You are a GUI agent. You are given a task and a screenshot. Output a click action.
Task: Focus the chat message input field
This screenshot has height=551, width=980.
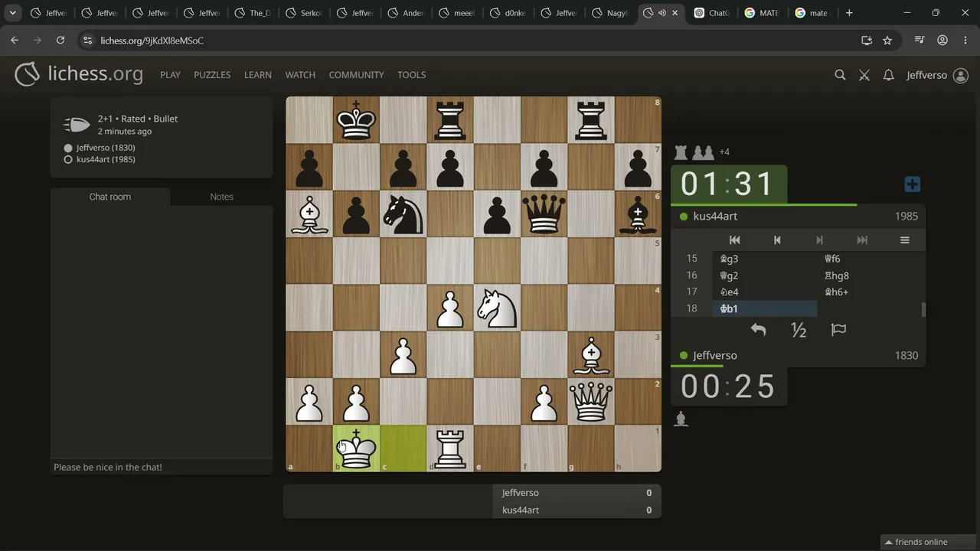tap(162, 467)
